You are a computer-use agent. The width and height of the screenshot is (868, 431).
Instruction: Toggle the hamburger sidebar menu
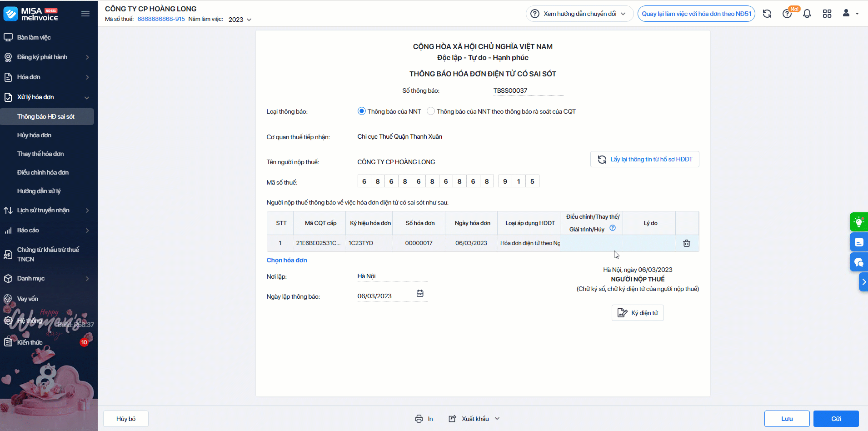85,14
